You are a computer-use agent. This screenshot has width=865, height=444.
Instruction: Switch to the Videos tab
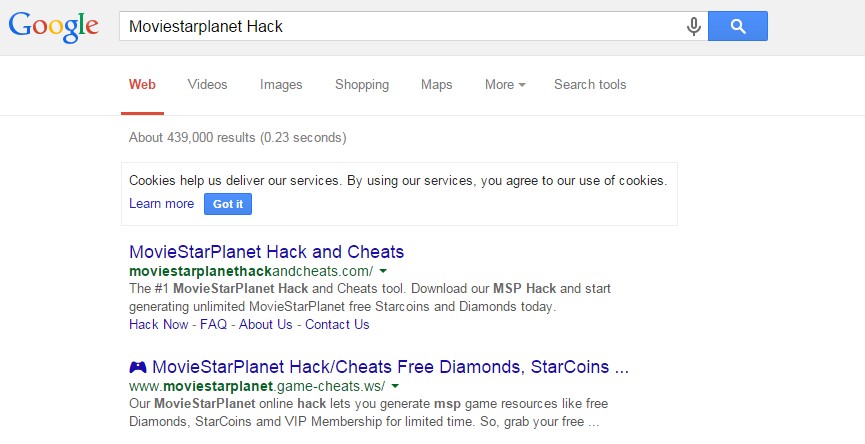[207, 84]
